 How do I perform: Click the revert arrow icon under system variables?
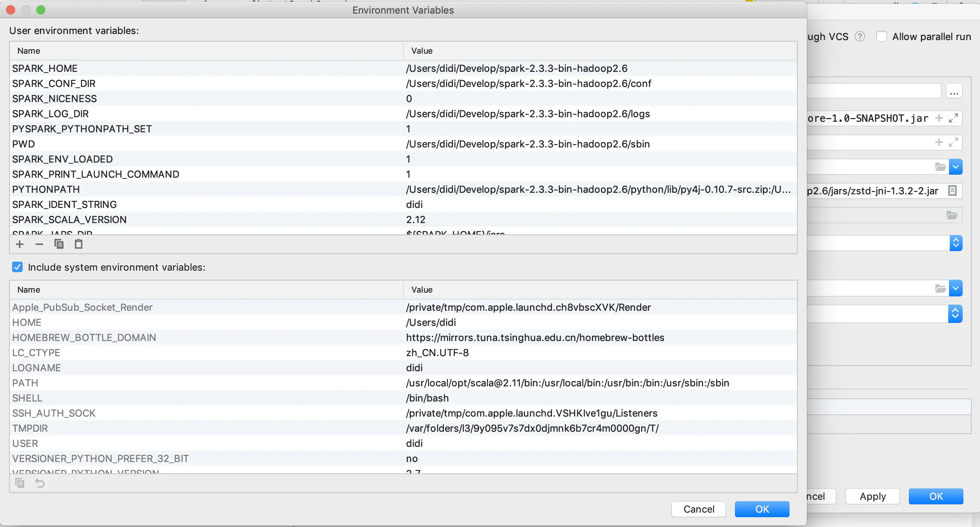click(x=40, y=483)
